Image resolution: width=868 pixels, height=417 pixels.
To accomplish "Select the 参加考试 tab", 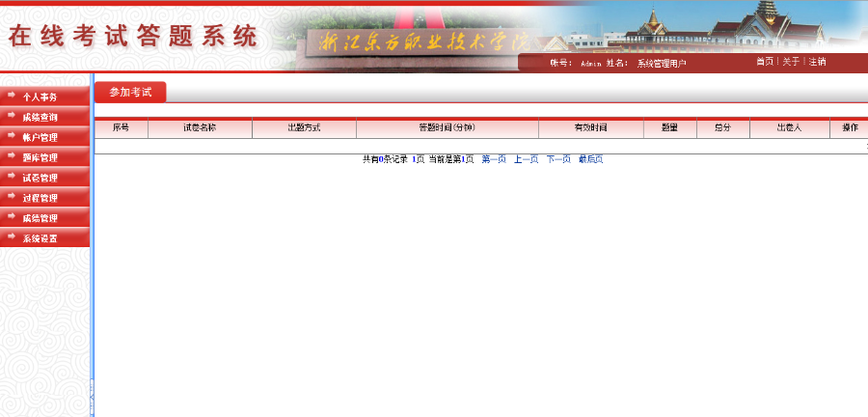I will pos(130,92).
